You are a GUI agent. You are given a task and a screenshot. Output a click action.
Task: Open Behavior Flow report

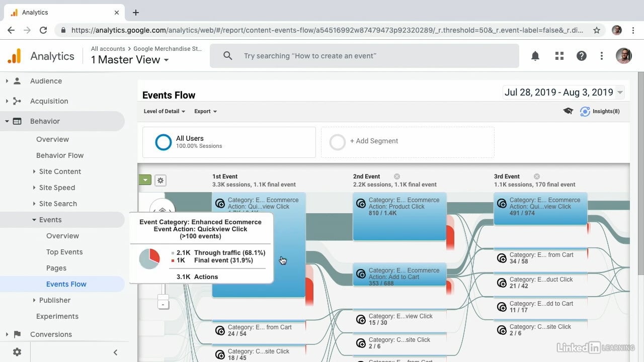60,155
